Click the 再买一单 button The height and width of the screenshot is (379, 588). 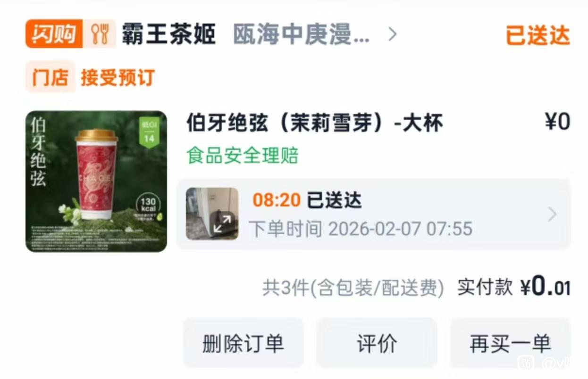[x=510, y=343]
